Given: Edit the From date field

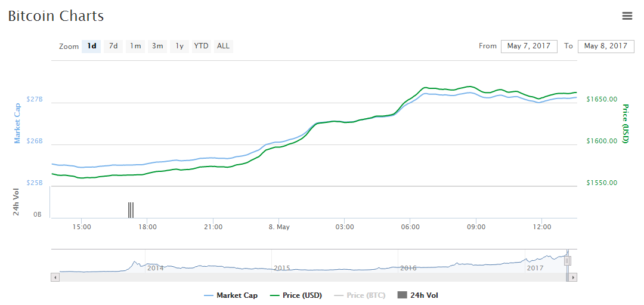Looking at the screenshot, I should coord(529,46).
